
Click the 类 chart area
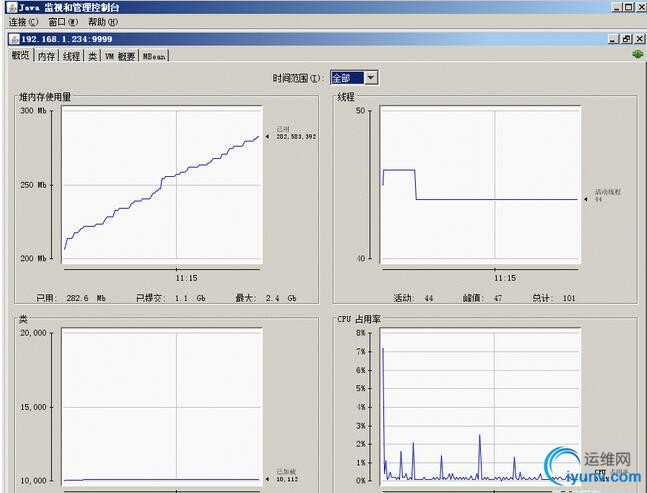tap(162, 406)
